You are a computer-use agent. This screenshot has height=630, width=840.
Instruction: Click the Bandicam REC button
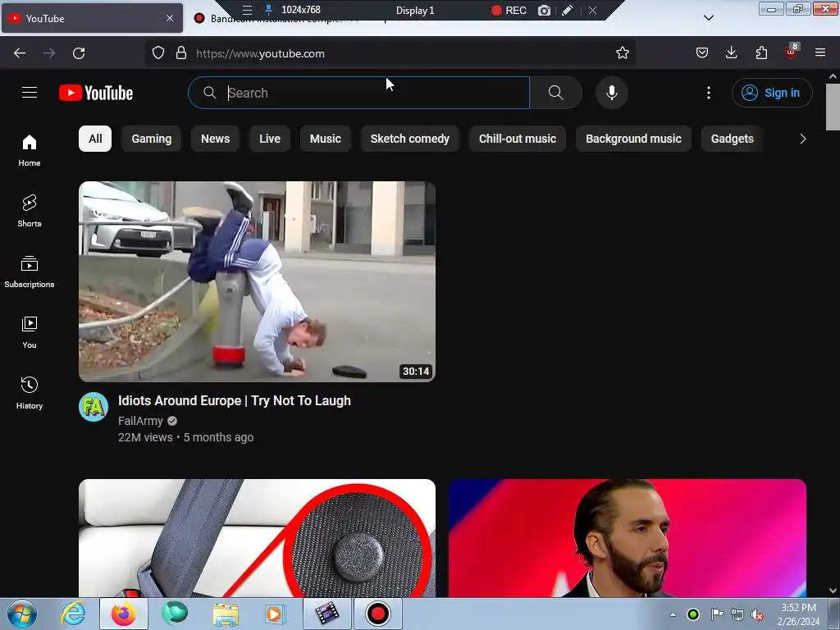point(509,10)
